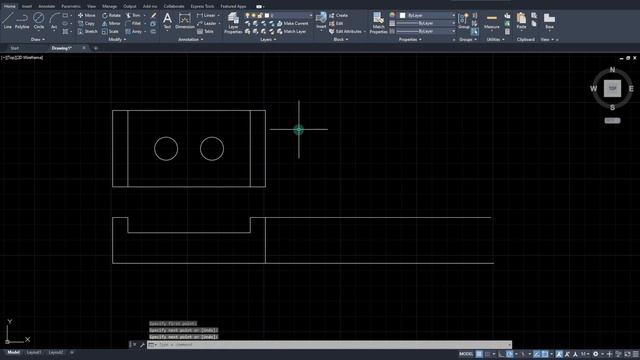Open the View ribbon tab
This screenshot has height=360, width=640.
pos(91,6)
